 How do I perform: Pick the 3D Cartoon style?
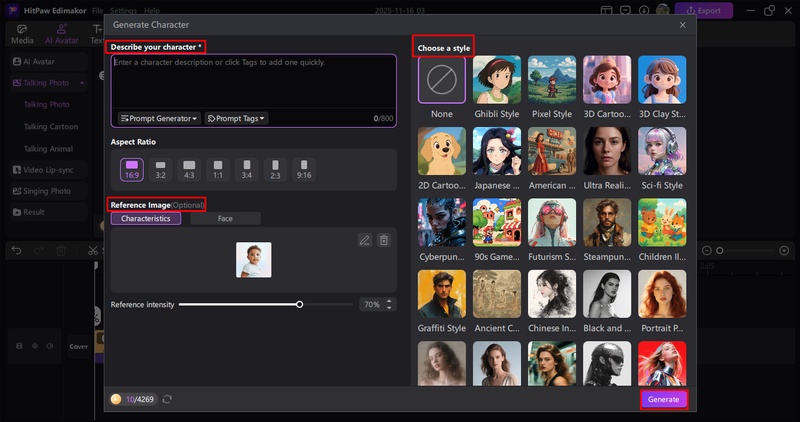pyautogui.click(x=607, y=80)
